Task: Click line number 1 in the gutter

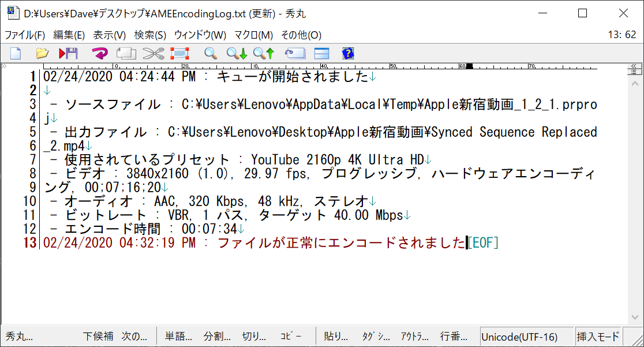Action: point(32,76)
